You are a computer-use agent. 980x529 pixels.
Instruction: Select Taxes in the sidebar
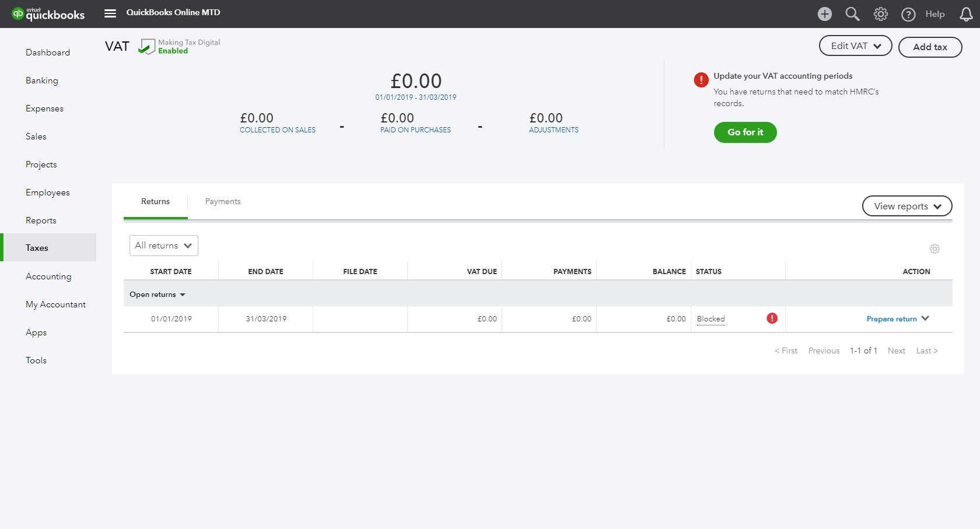pyautogui.click(x=49, y=247)
